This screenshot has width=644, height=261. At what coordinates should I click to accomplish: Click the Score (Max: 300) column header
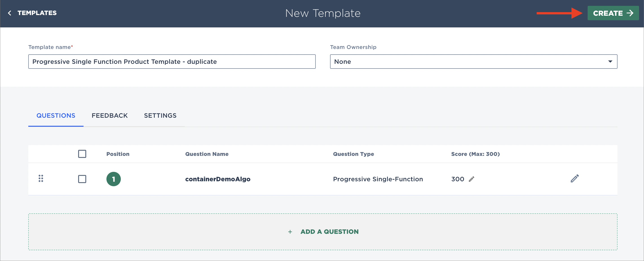[x=475, y=154]
